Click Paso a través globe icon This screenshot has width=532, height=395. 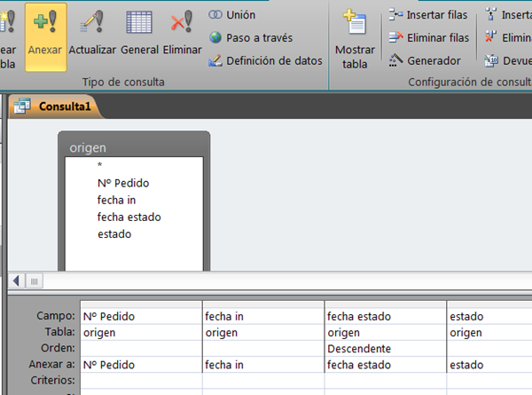coord(216,38)
